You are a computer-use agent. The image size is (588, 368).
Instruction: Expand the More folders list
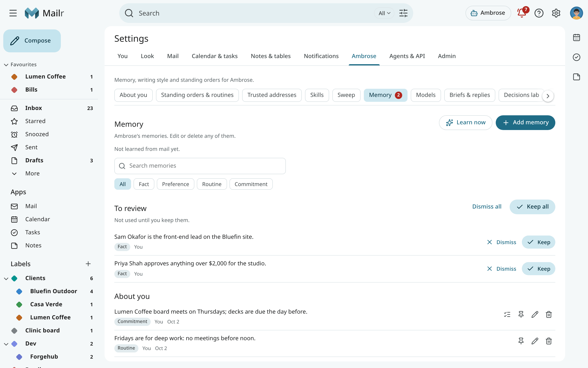(49, 174)
